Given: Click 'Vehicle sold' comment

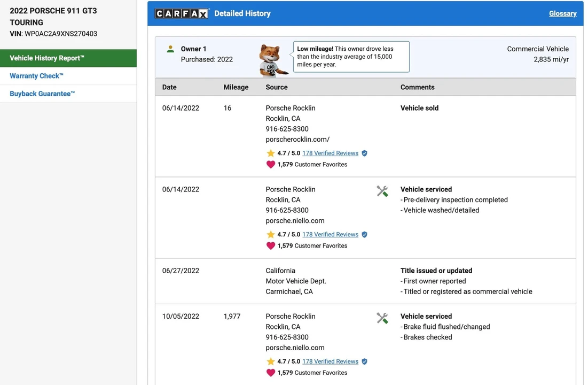Looking at the screenshot, I should pyautogui.click(x=419, y=108).
